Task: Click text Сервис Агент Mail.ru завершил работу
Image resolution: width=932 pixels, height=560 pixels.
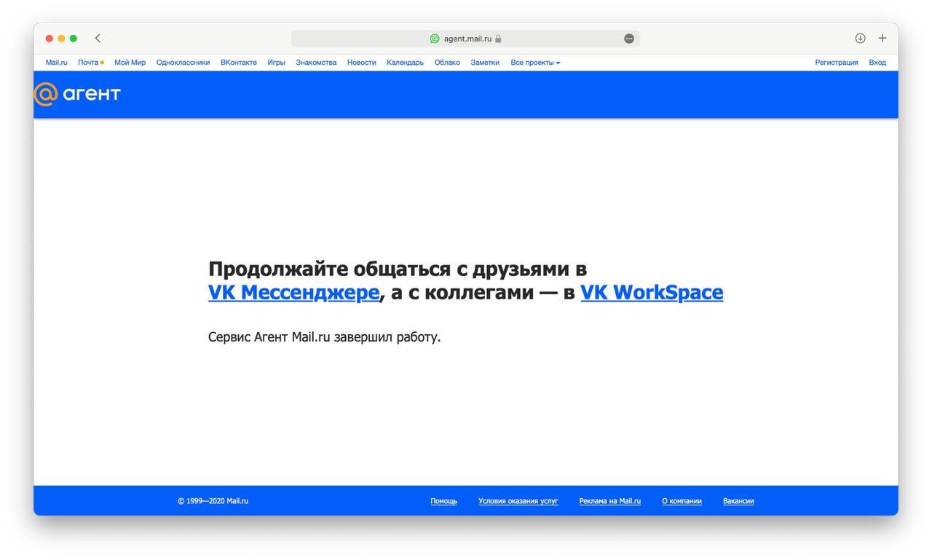Action: [325, 337]
